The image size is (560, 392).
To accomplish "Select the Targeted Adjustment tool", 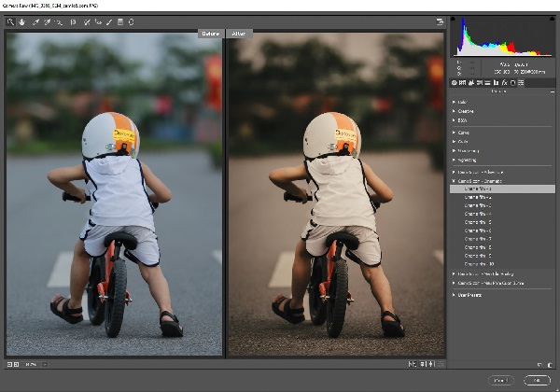I will point(59,22).
